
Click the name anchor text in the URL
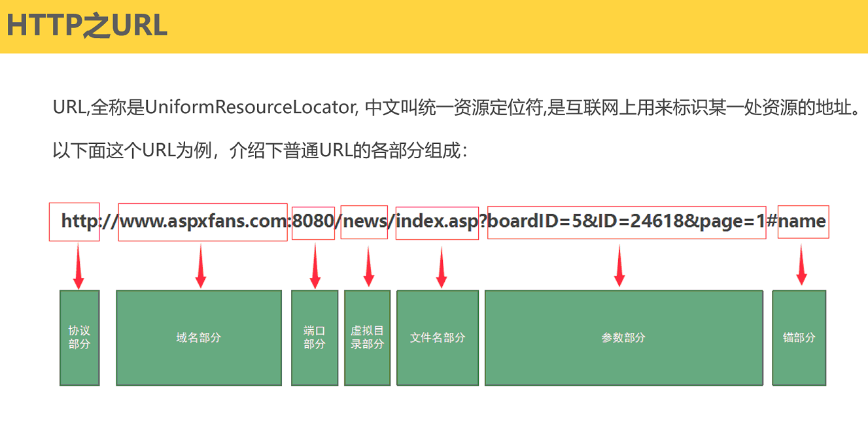(803, 222)
